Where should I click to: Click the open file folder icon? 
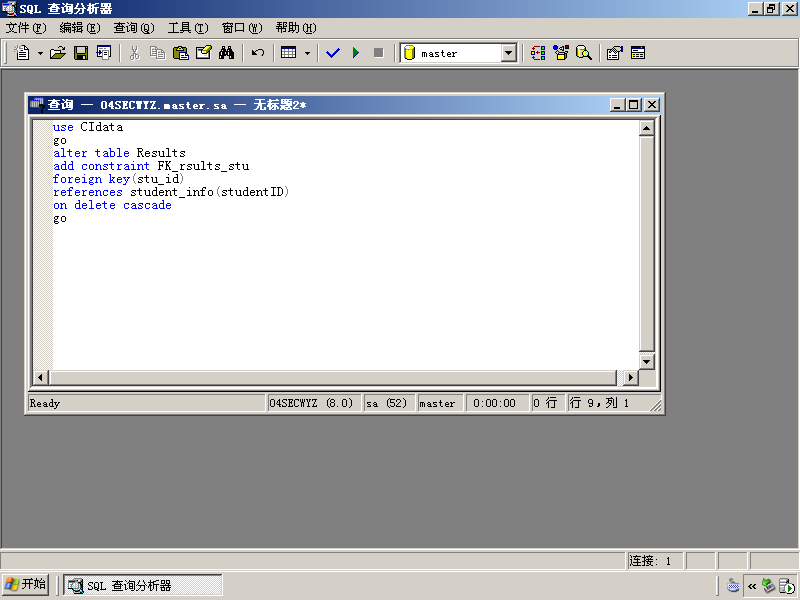pos(58,53)
